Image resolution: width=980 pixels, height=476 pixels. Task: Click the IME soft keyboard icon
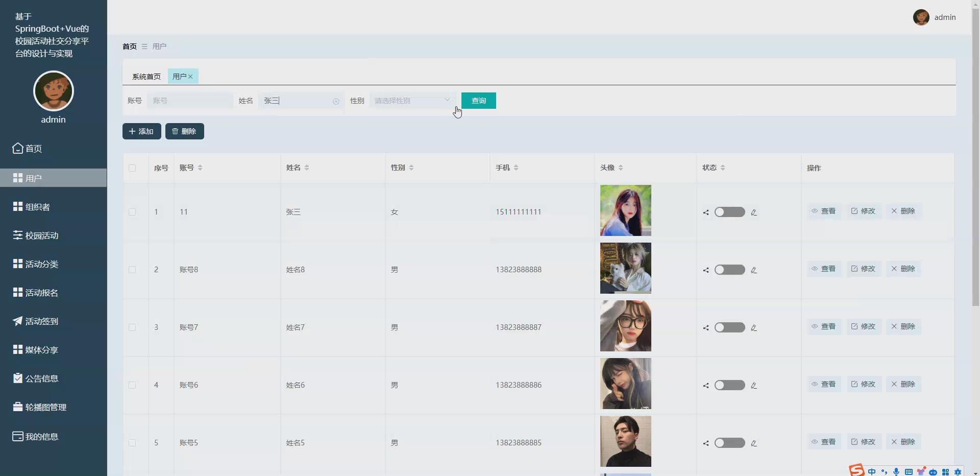click(909, 472)
